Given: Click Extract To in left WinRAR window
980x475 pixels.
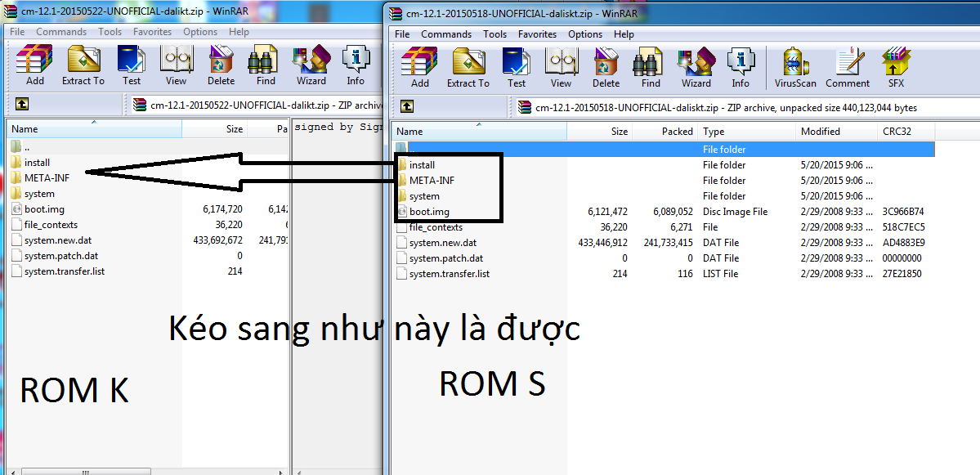Looking at the screenshot, I should point(83,65).
